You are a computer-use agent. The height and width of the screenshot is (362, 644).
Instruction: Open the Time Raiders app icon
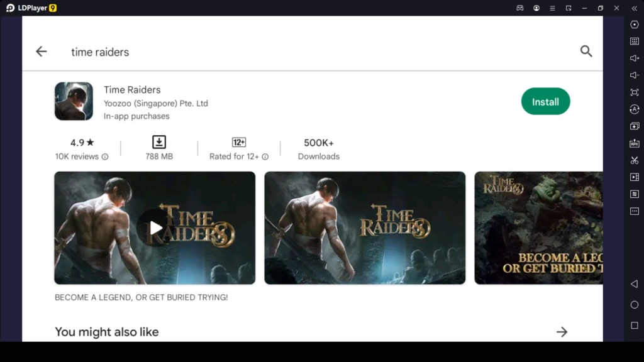(74, 101)
